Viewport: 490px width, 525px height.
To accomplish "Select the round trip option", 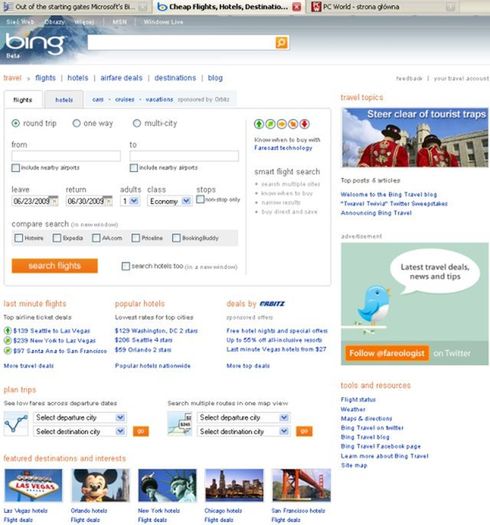I will click(x=16, y=123).
